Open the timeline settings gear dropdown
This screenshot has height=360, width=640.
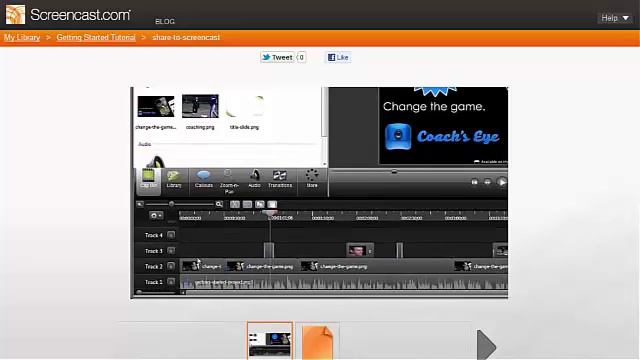click(x=156, y=216)
